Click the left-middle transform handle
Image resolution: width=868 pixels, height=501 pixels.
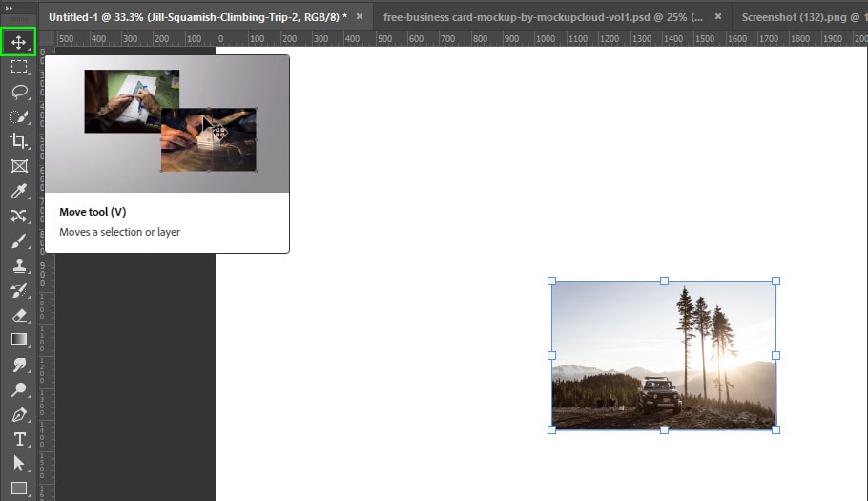click(x=552, y=355)
